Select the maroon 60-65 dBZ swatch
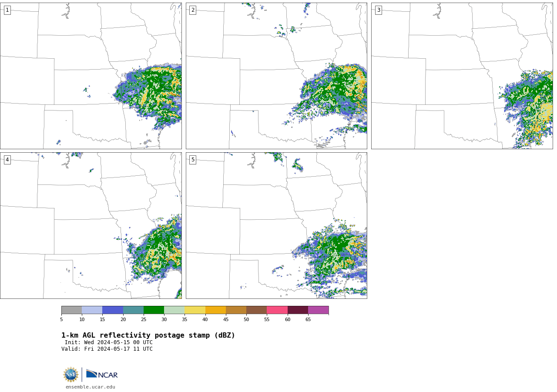 coord(298,310)
